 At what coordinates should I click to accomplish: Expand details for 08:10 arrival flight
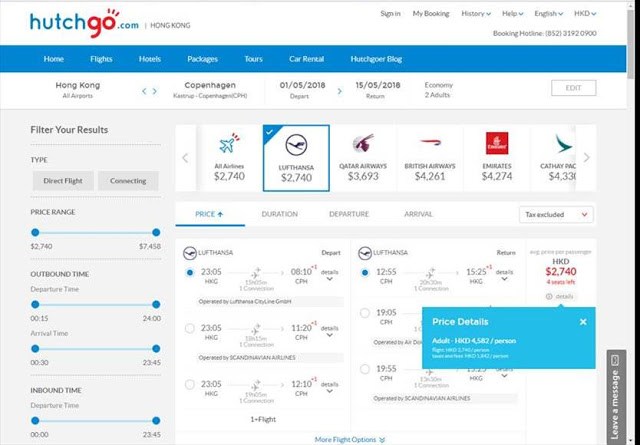point(329,275)
